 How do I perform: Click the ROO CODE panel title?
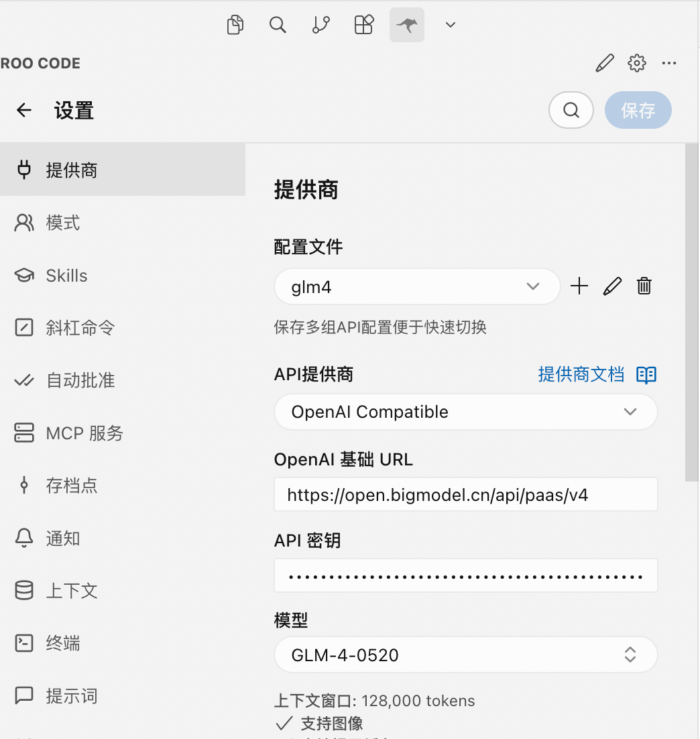(40, 63)
